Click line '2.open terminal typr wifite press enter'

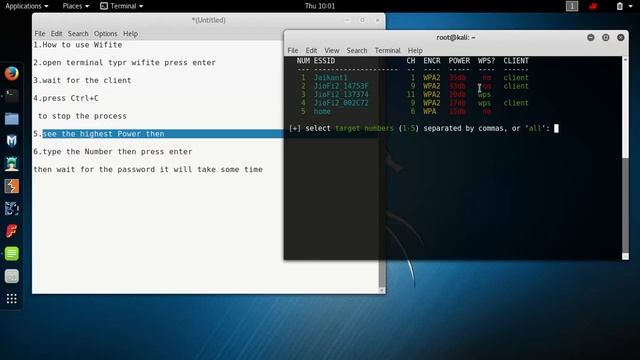(x=124, y=63)
